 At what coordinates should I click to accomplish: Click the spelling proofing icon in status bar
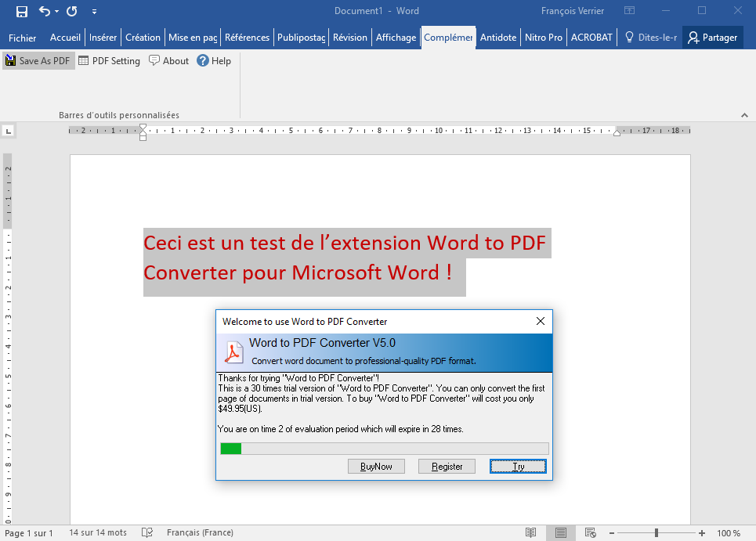coord(146,532)
